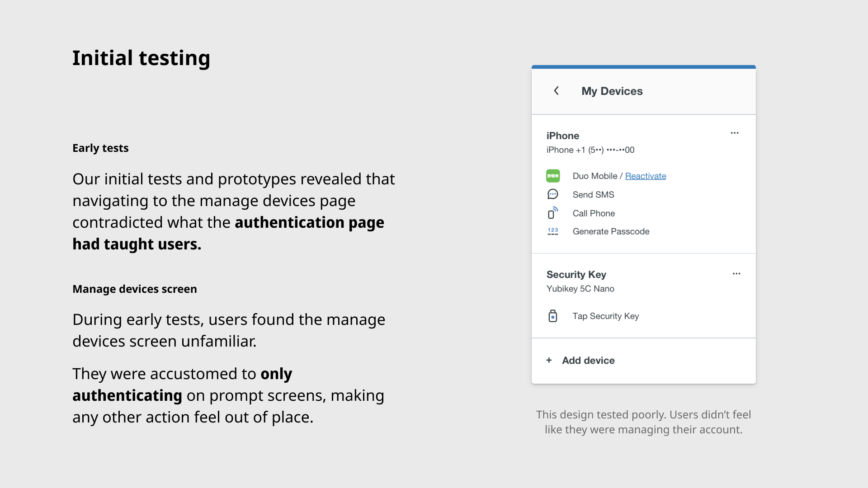Screen dimensions: 868x488
Task: Click the Manage devices screen subheading
Action: pyautogui.click(x=135, y=289)
